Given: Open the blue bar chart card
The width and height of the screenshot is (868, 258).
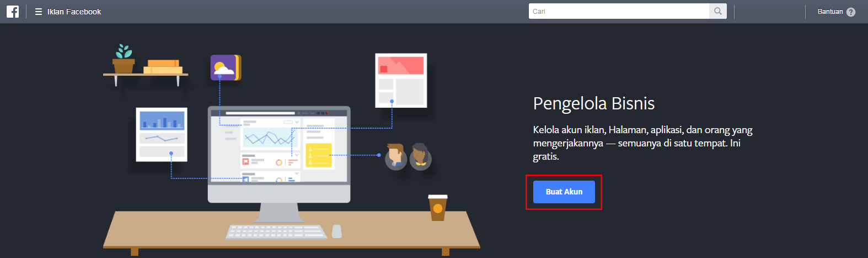Looking at the screenshot, I should coord(162,134).
